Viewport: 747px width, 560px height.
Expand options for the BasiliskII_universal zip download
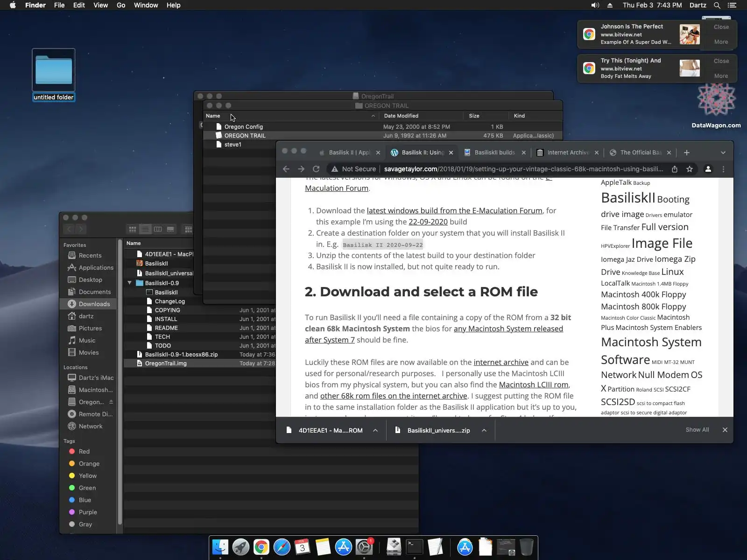pos(484,430)
